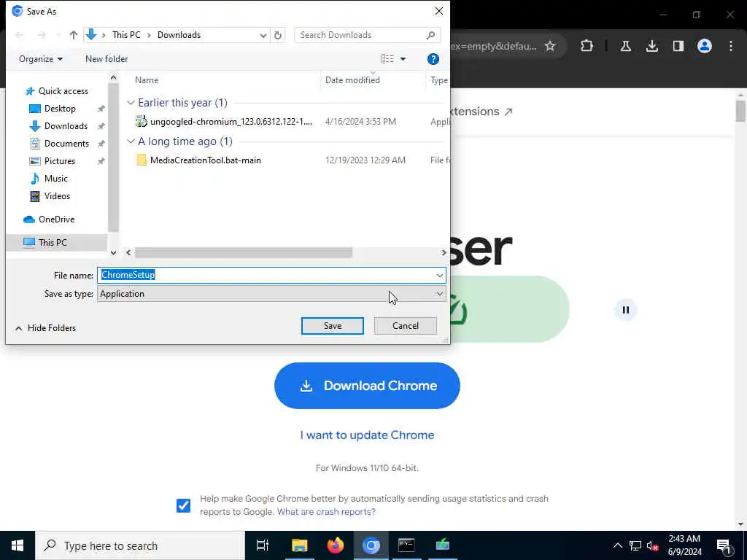This screenshot has height=560, width=747.
Task: Show hidden tray icons chevron
Action: click(617, 545)
